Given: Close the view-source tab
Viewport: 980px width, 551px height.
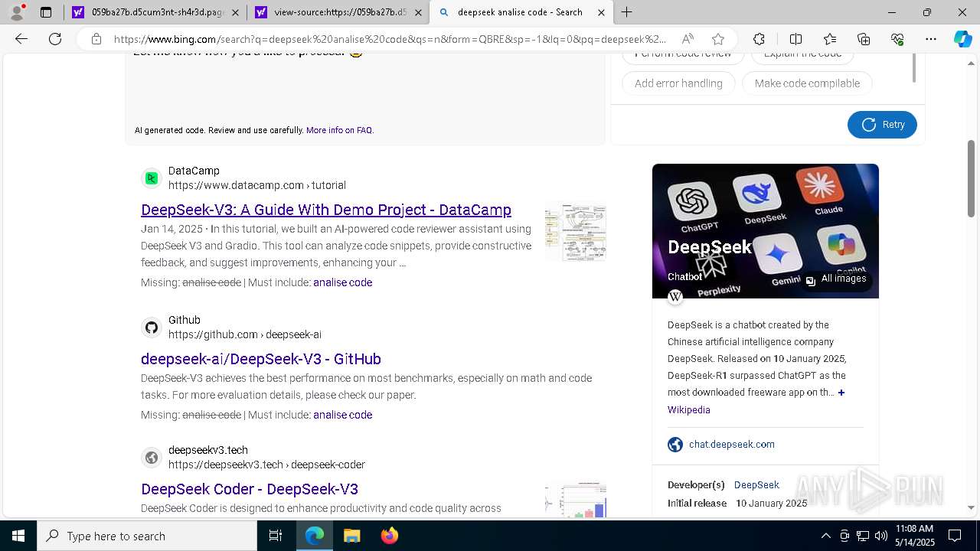Looking at the screenshot, I should [418, 12].
